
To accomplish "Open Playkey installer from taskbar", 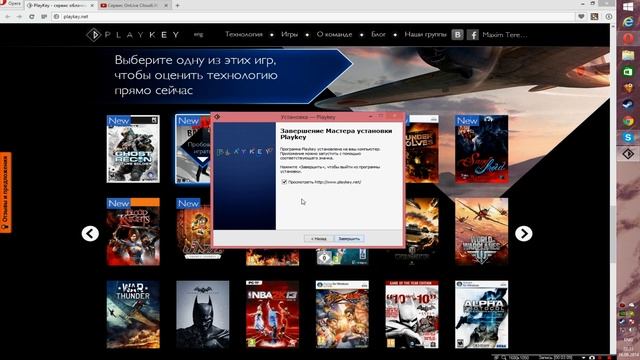I will point(628,154).
